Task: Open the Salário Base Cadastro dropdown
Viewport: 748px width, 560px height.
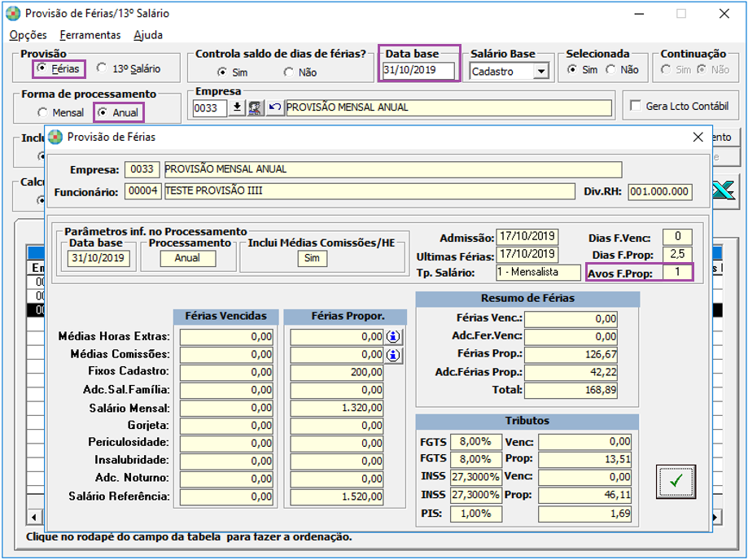Action: coord(540,72)
